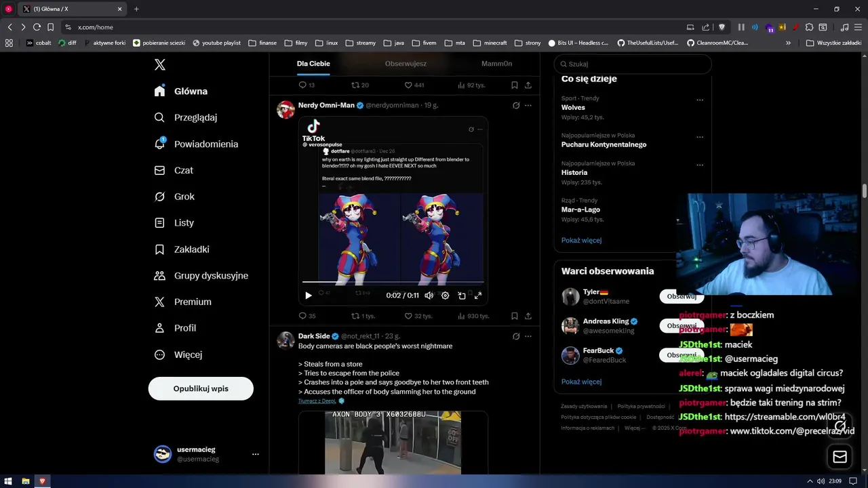Open more options on Dark Side post

coord(528,336)
